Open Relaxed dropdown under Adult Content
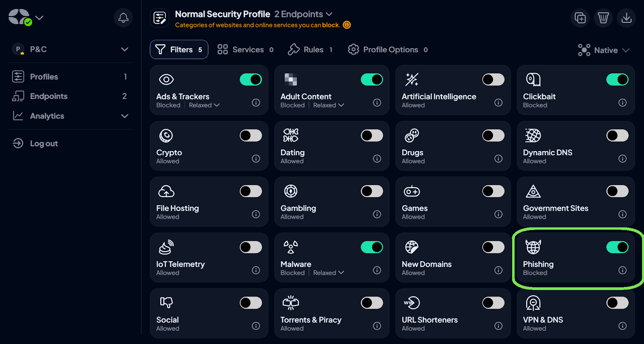The image size is (644, 344). (328, 105)
